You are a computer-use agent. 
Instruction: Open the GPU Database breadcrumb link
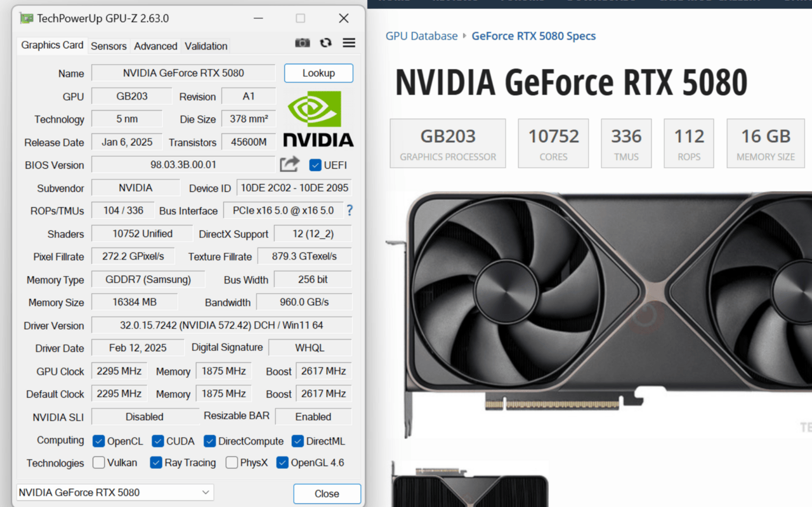coord(421,36)
